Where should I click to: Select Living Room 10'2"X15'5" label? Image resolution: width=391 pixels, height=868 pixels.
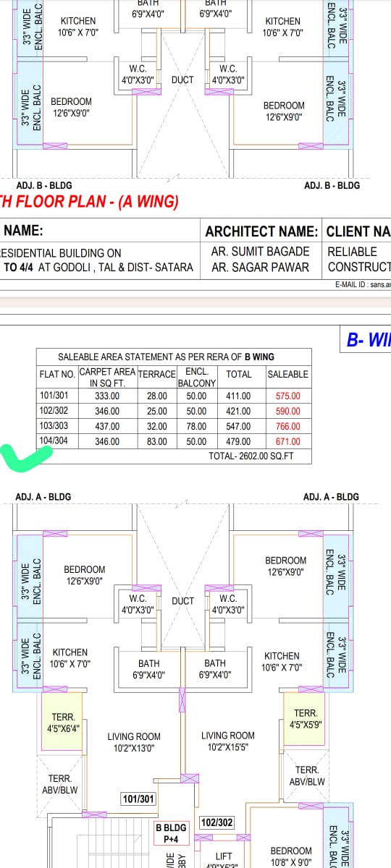(x=228, y=741)
